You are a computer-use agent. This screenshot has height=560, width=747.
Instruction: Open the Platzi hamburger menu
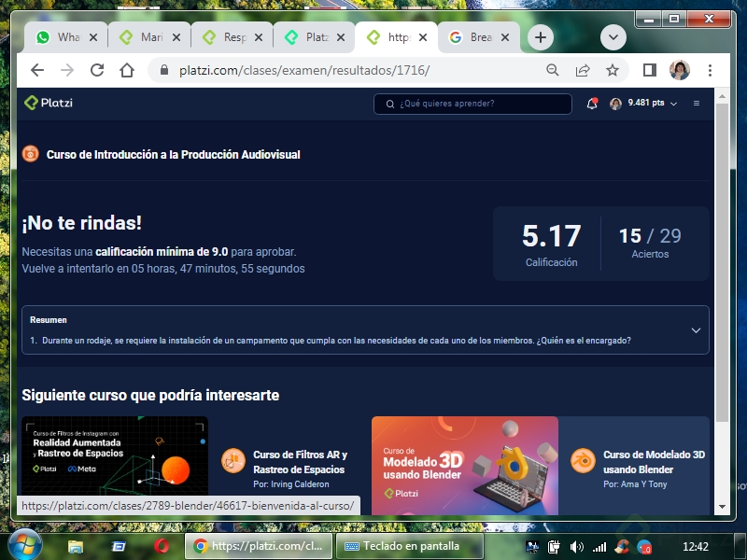697,104
